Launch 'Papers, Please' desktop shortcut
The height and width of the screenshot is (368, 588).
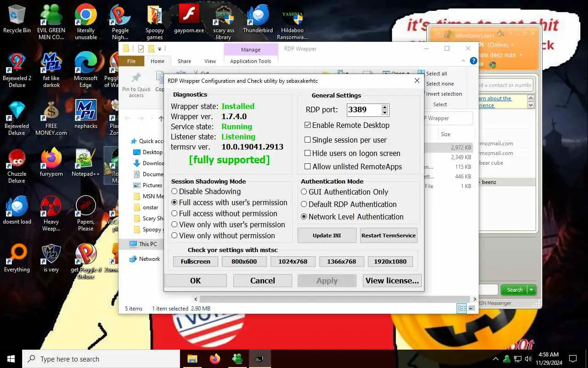(x=86, y=213)
